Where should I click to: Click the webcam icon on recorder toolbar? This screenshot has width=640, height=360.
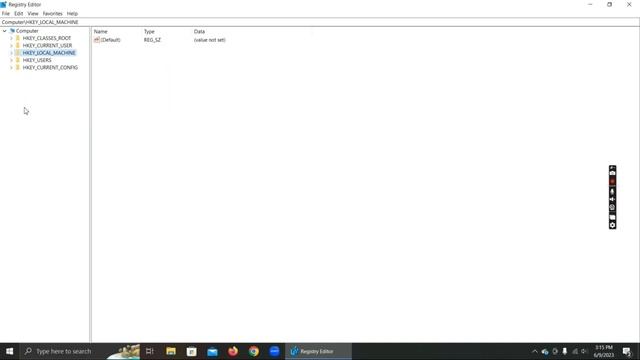click(x=612, y=208)
